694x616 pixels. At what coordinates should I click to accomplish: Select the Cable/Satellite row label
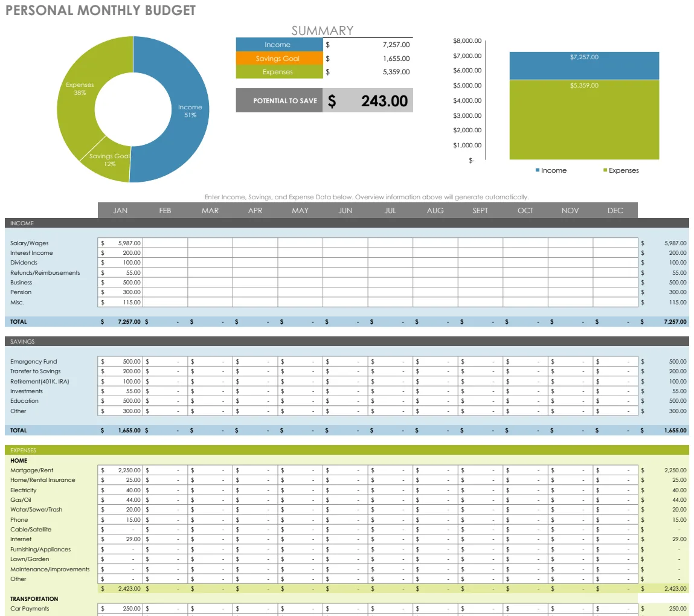coord(31,529)
